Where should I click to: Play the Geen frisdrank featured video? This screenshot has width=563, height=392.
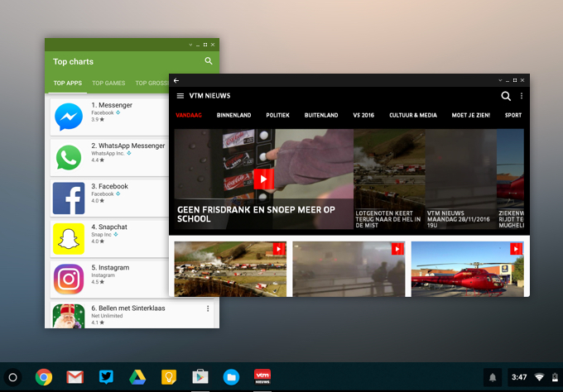click(x=263, y=179)
